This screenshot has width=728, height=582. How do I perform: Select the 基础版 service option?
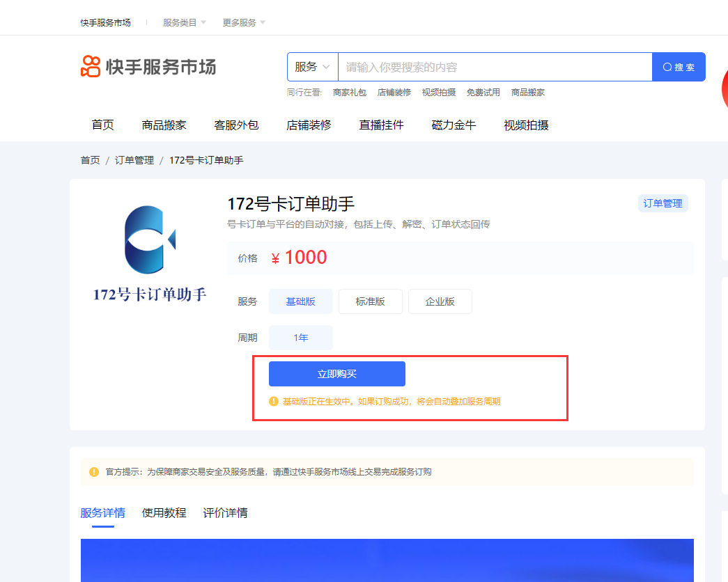(x=300, y=301)
